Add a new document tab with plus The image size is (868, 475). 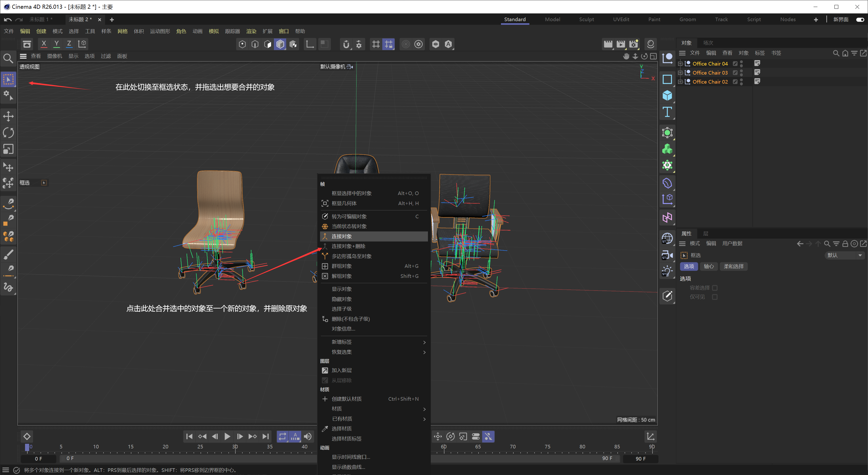[x=112, y=20]
